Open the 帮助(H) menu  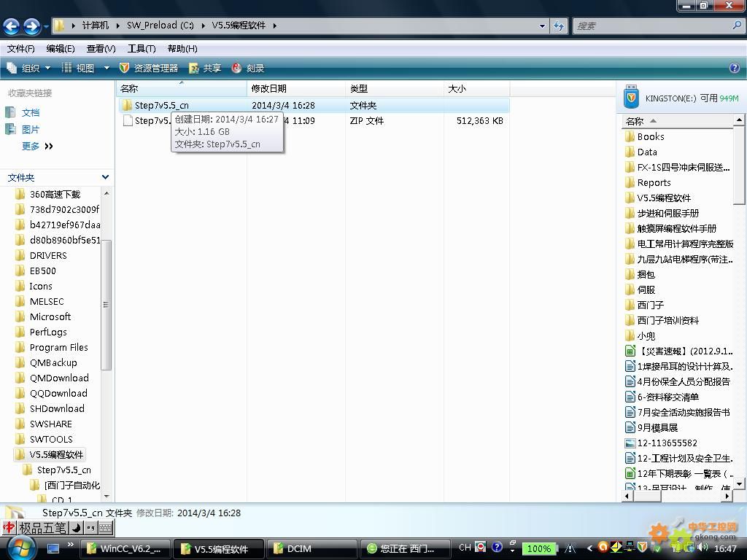[182, 49]
